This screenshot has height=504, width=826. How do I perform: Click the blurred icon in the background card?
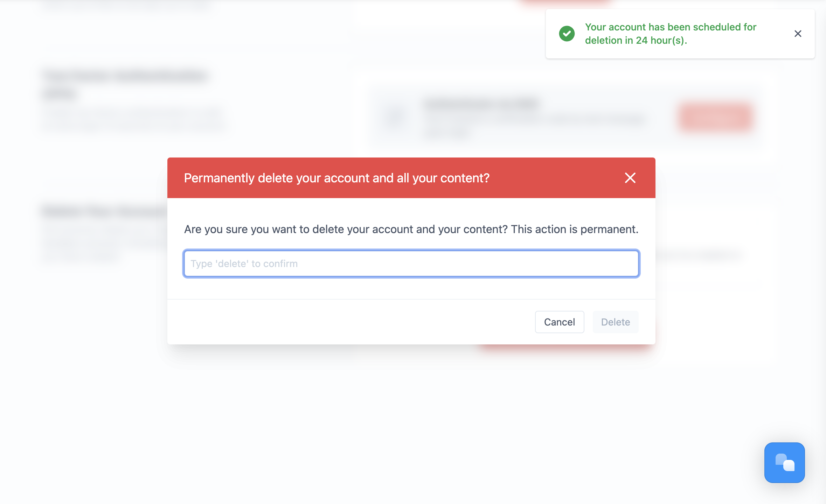pos(395,118)
